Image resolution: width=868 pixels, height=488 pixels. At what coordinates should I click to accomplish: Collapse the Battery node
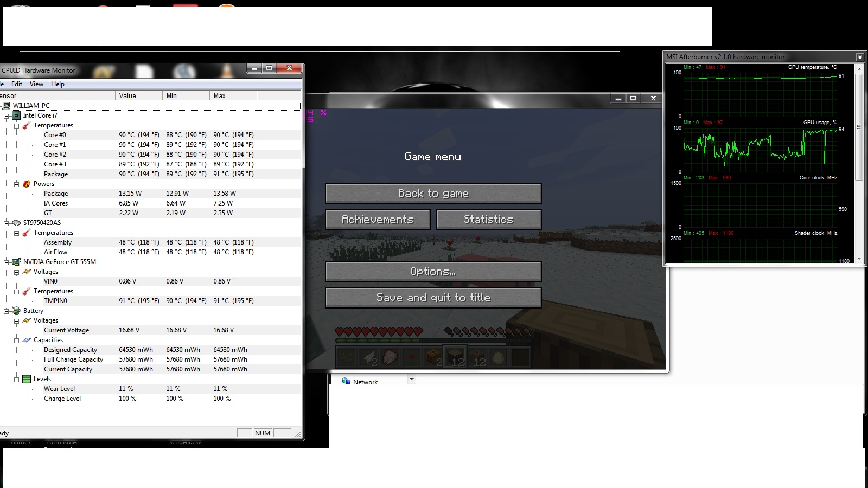[x=7, y=311]
